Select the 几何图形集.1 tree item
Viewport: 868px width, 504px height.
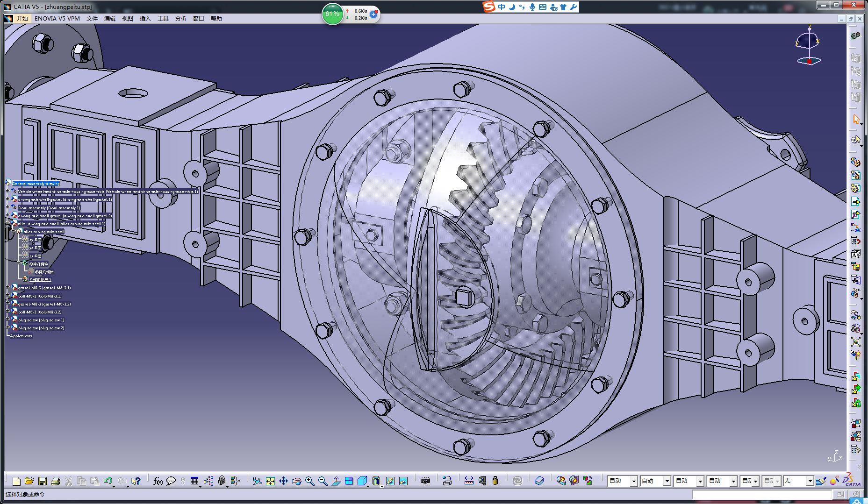(x=40, y=280)
